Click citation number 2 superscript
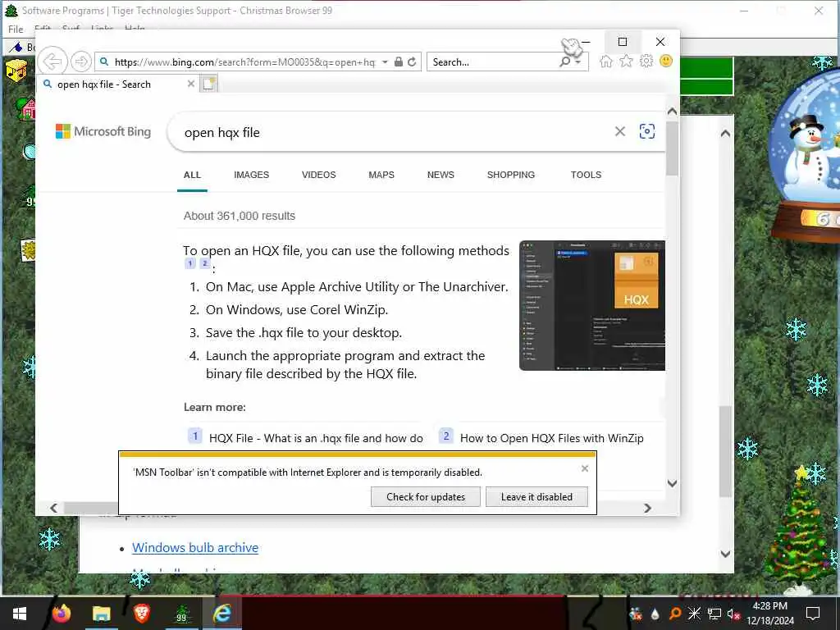840x630 pixels. (x=204, y=263)
